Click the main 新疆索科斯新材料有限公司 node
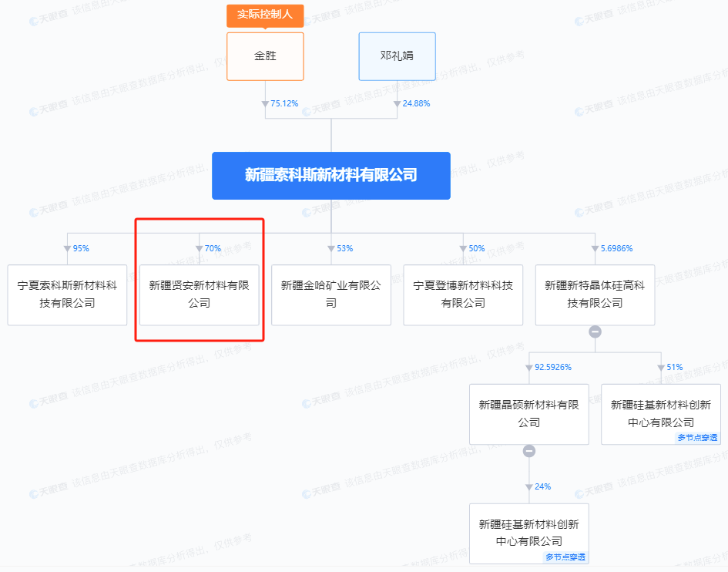Screen dimensions: 728x572 (x=331, y=176)
